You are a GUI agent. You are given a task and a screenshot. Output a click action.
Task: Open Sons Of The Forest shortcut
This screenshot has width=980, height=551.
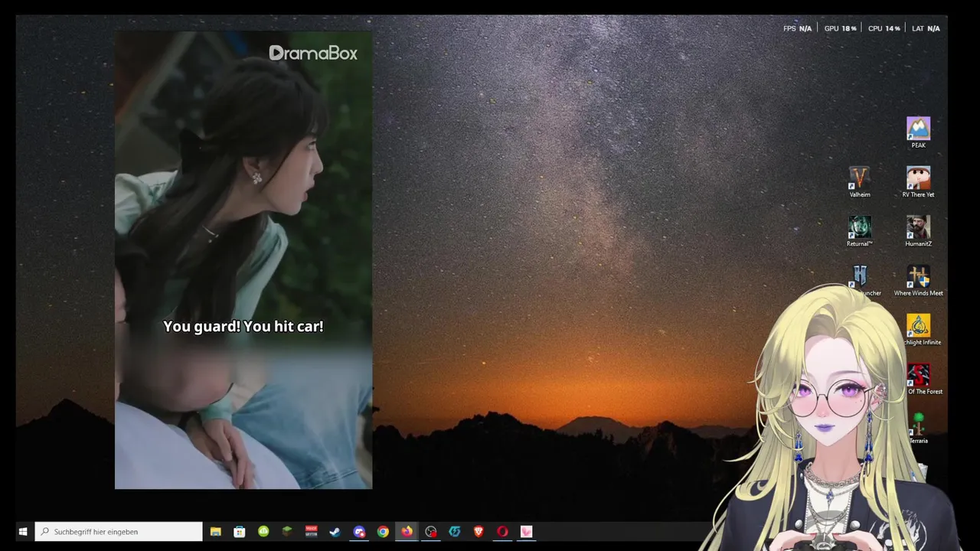point(921,380)
